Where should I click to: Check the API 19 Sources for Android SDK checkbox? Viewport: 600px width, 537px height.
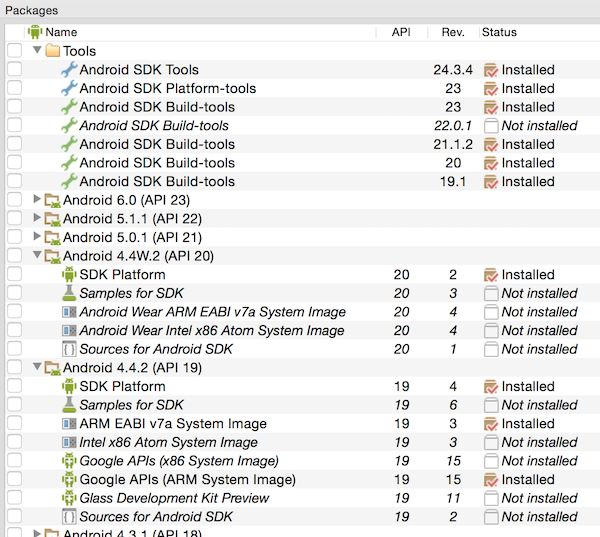pyautogui.click(x=15, y=516)
